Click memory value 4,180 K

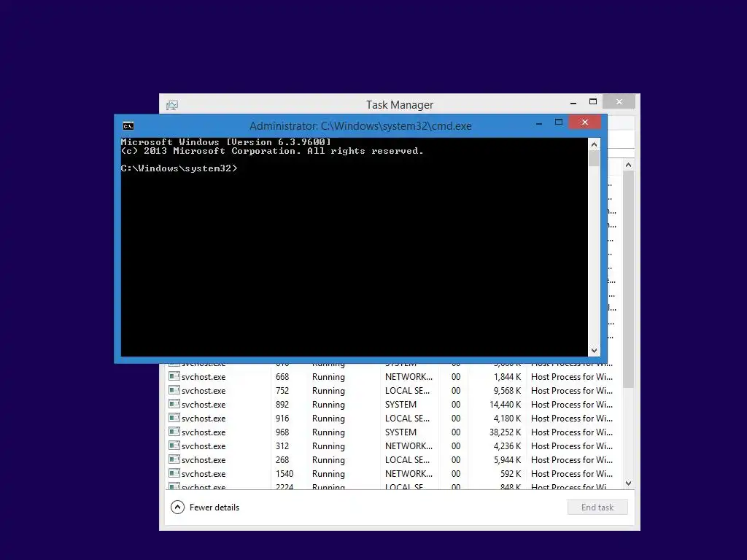pos(508,418)
